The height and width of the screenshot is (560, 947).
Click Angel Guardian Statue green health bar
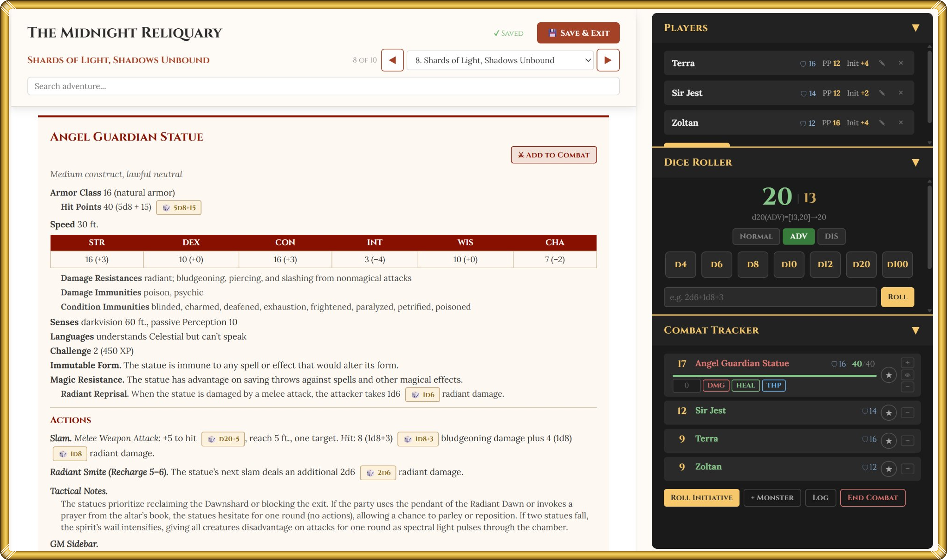pos(774,375)
